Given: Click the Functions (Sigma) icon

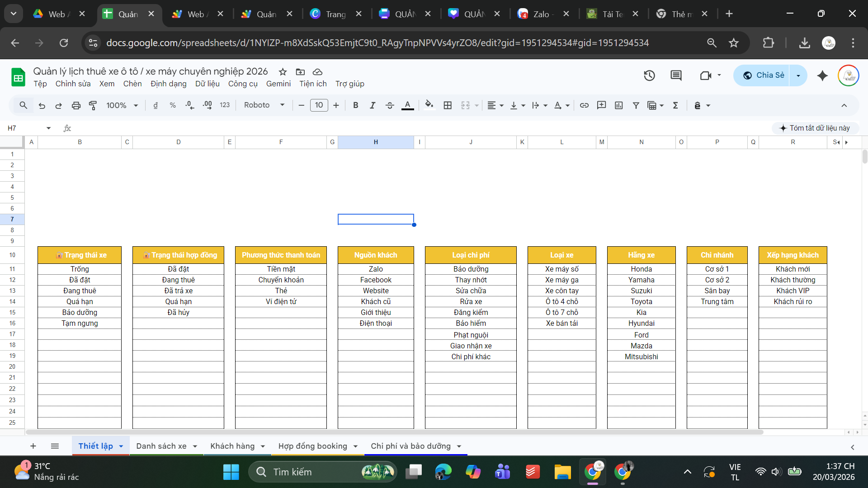Looking at the screenshot, I should 675,105.
